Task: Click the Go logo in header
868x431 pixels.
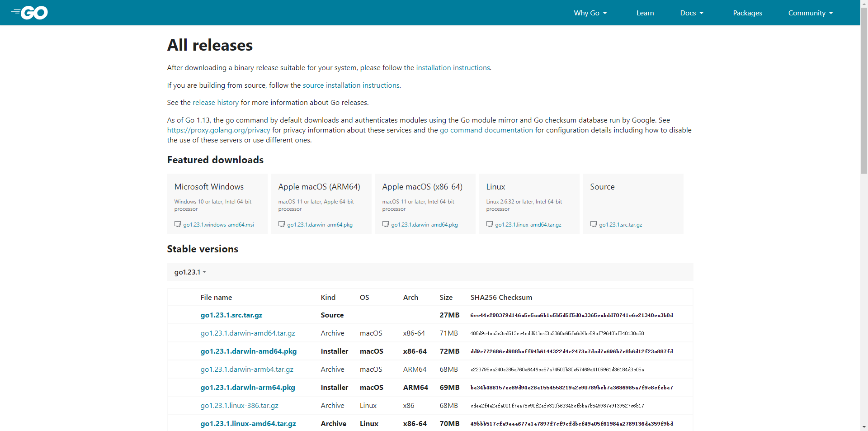Action: pos(30,13)
